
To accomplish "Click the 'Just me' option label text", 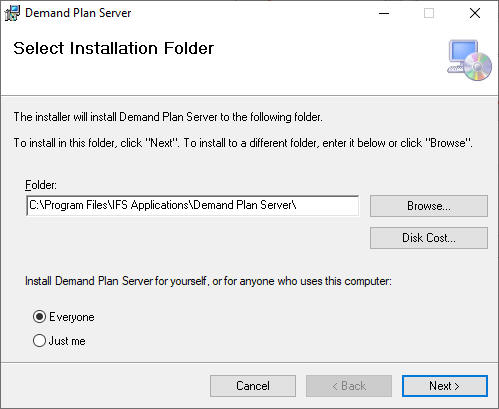I will click(x=67, y=341).
